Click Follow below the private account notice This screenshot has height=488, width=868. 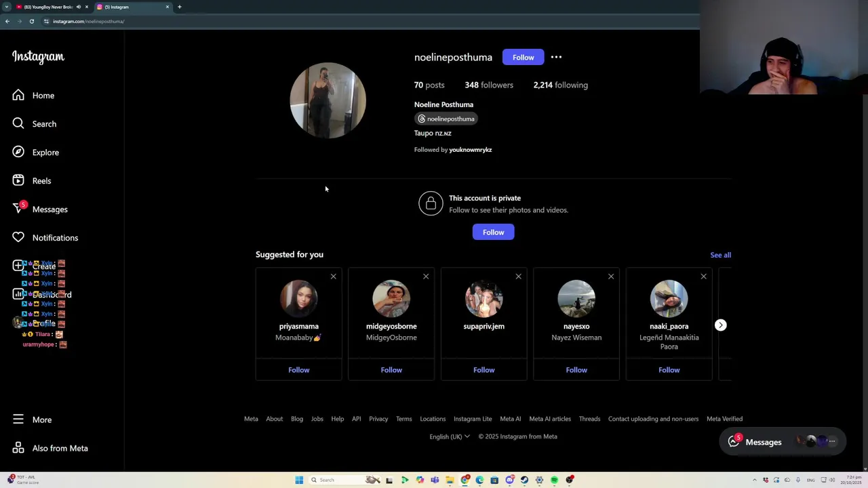point(493,232)
